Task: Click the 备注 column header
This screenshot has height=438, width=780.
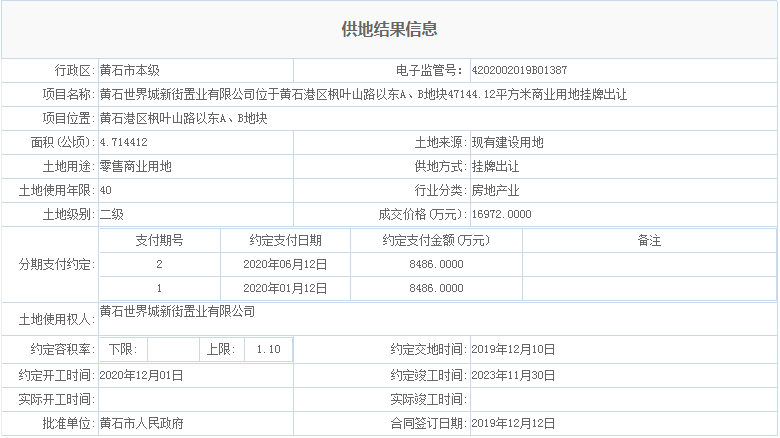Action: tap(649, 240)
